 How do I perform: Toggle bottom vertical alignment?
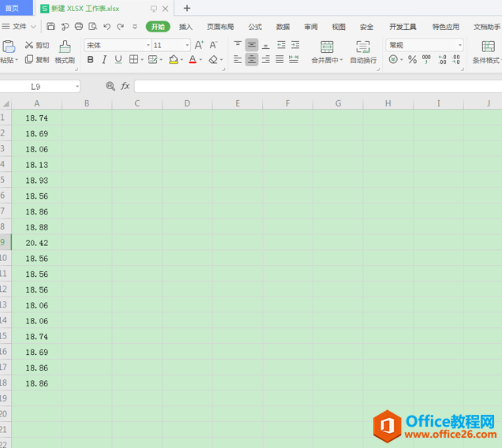click(265, 46)
